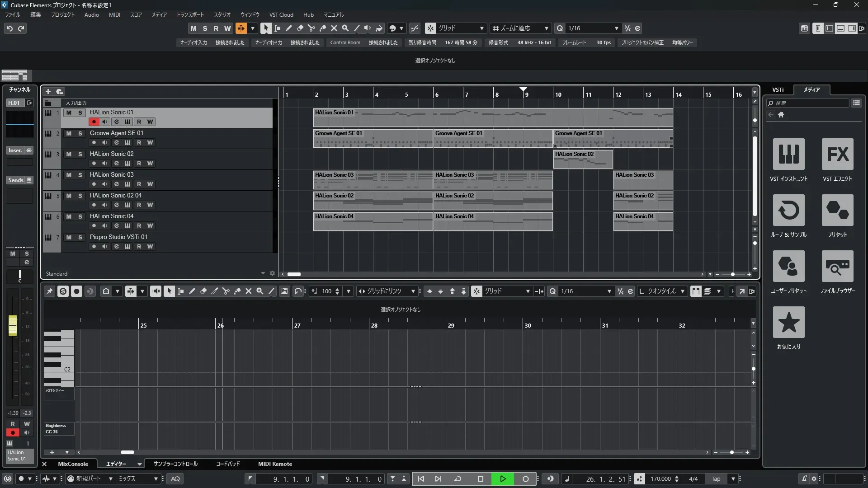
Task: Solo the HALion Sonic 03 track
Action: tap(80, 175)
